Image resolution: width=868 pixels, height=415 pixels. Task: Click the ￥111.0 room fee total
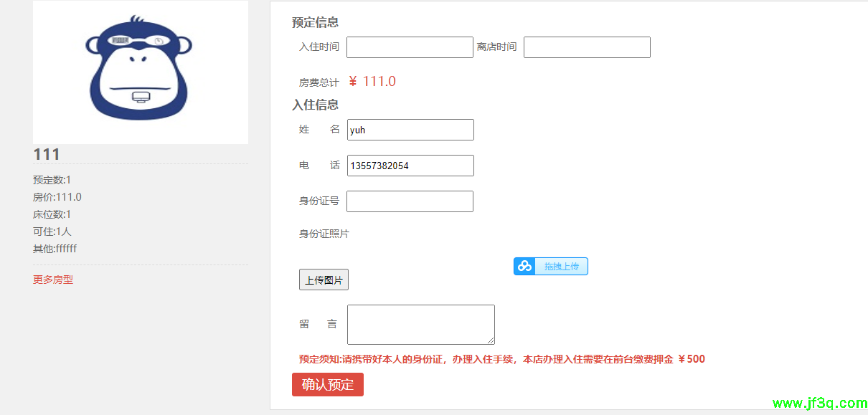click(374, 80)
